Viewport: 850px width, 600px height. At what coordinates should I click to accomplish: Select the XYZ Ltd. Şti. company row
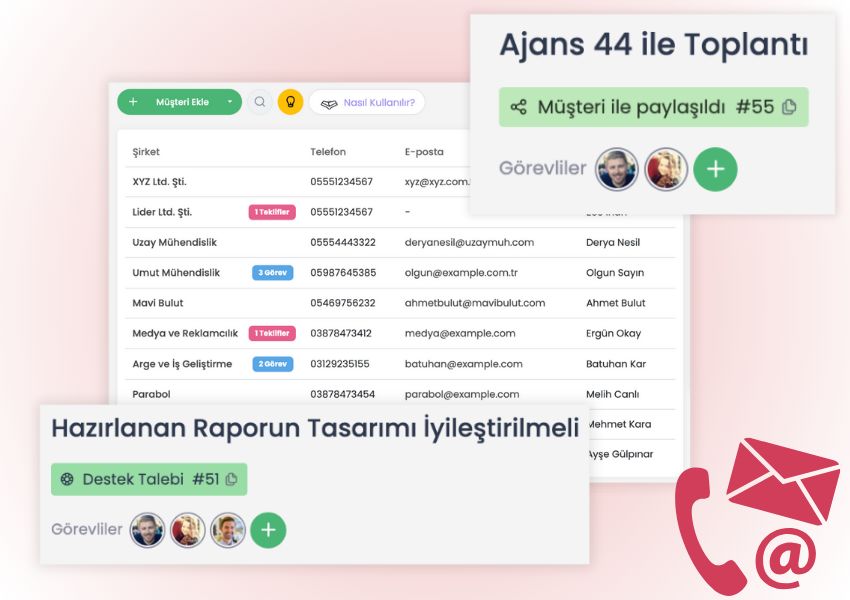point(163,181)
